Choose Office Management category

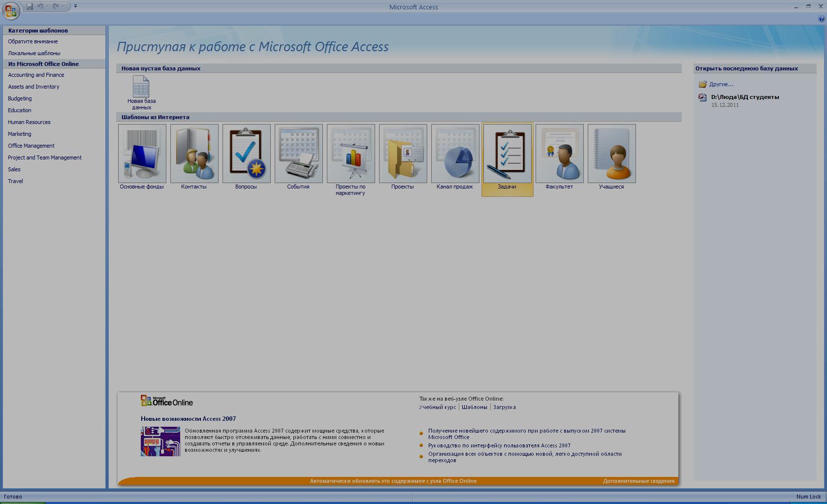tap(31, 146)
